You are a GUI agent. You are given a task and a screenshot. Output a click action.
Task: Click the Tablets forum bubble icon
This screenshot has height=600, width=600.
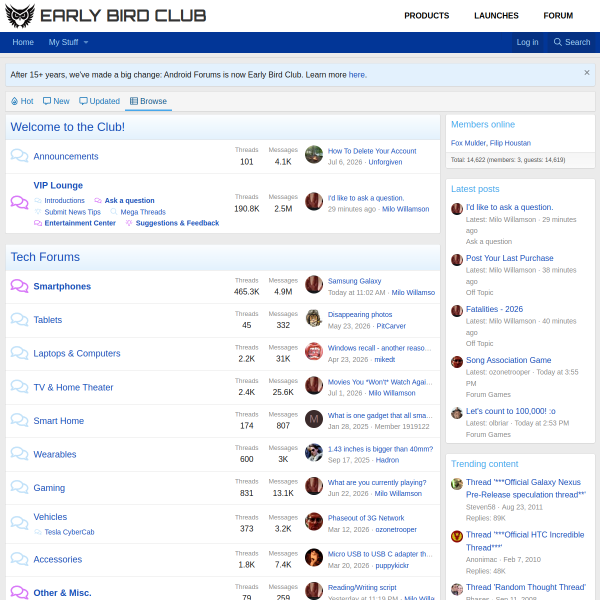(x=19, y=320)
